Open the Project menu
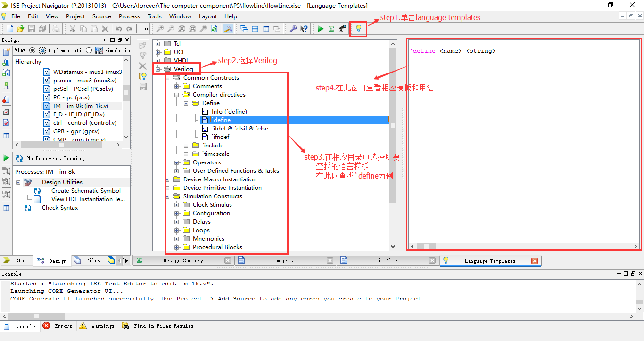 coord(75,16)
